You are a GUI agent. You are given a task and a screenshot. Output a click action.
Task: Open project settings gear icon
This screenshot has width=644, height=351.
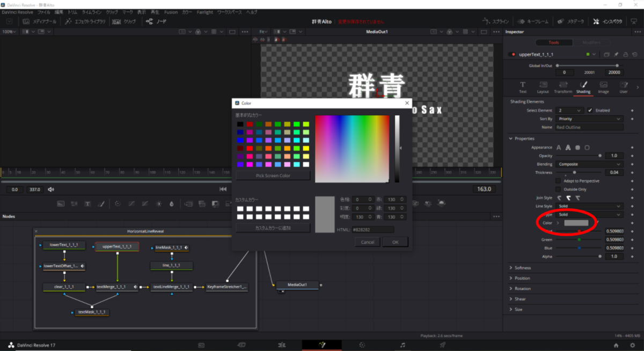point(632,345)
